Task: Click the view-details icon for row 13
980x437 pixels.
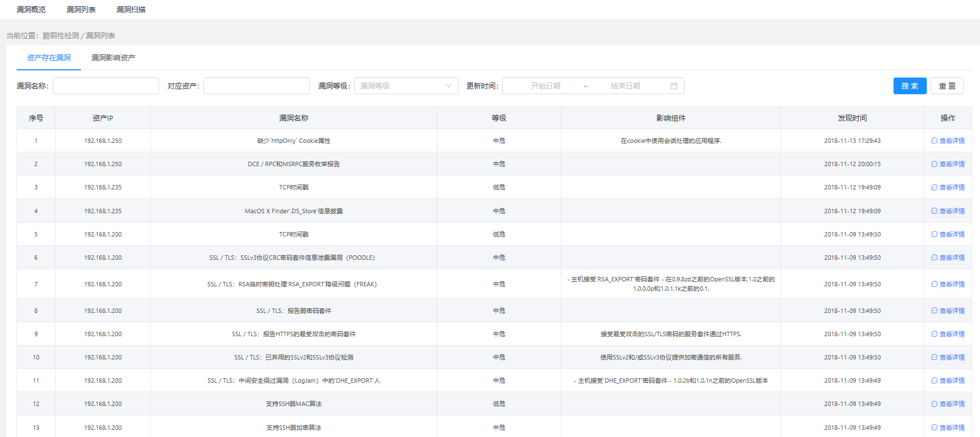Action: tap(934, 428)
